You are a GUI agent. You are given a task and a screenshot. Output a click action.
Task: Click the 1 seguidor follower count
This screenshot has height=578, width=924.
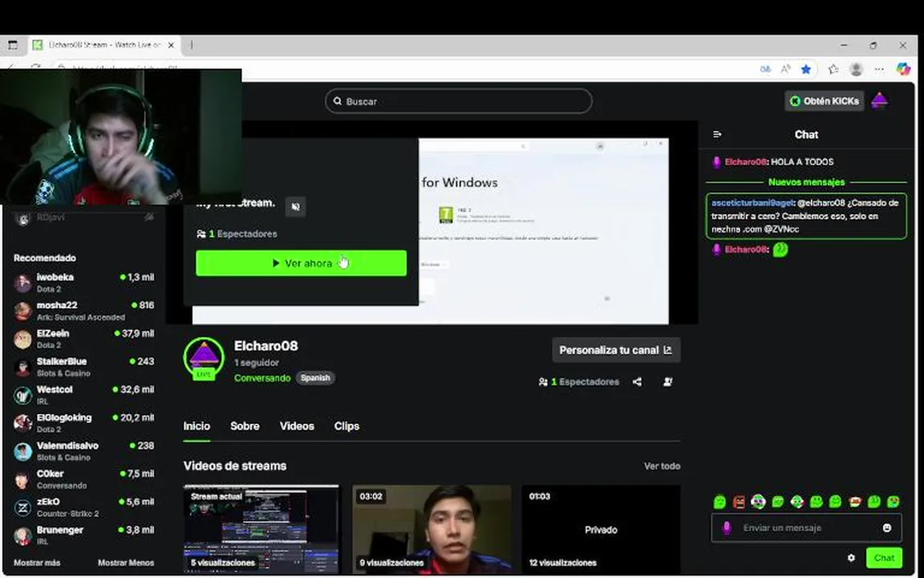tap(257, 363)
